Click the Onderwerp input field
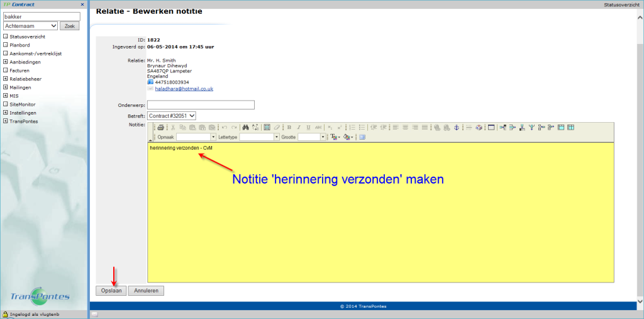This screenshot has height=319, width=644. [200, 104]
